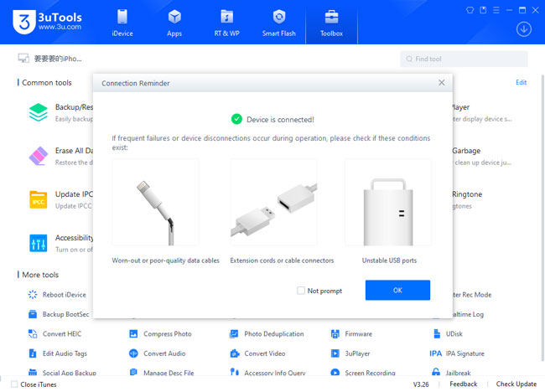This screenshot has width=545, height=392.
Task: Open the Compress Photo icon
Action: pos(133,333)
